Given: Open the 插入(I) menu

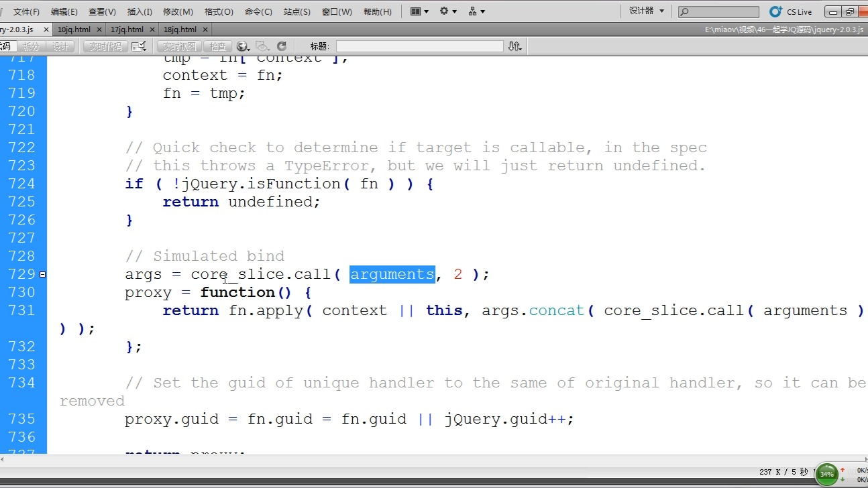Looking at the screenshot, I should pyautogui.click(x=140, y=11).
